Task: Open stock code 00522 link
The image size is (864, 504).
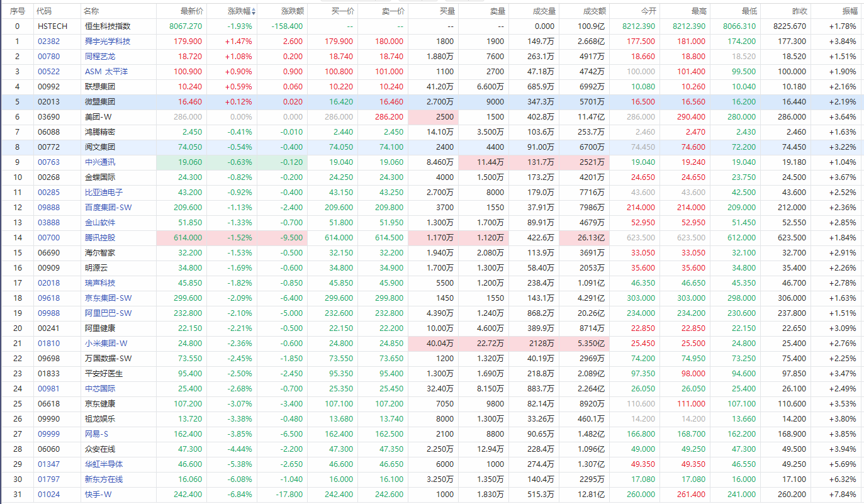Action: [x=48, y=72]
